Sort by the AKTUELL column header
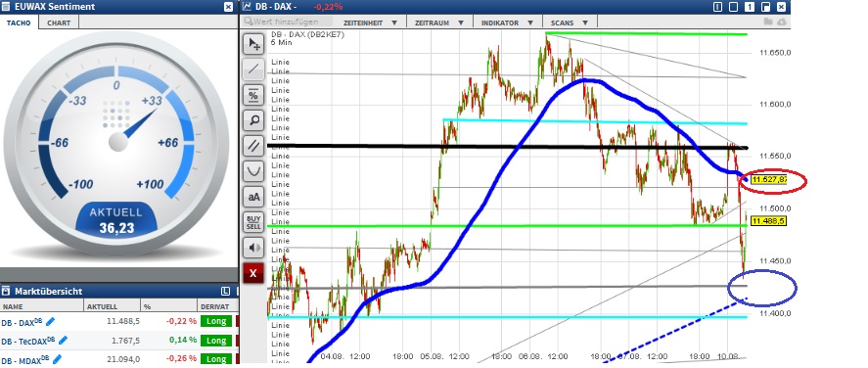 coord(113,306)
